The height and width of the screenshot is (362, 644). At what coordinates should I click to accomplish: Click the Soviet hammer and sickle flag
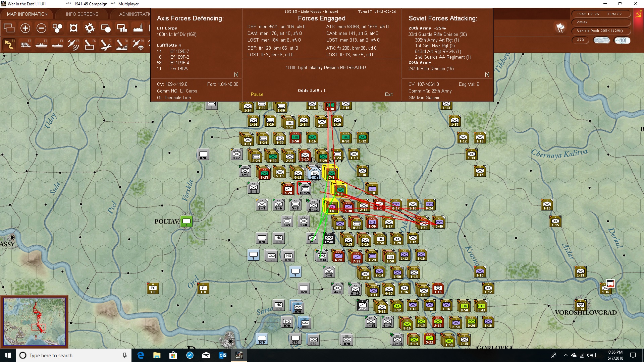[x=638, y=14]
